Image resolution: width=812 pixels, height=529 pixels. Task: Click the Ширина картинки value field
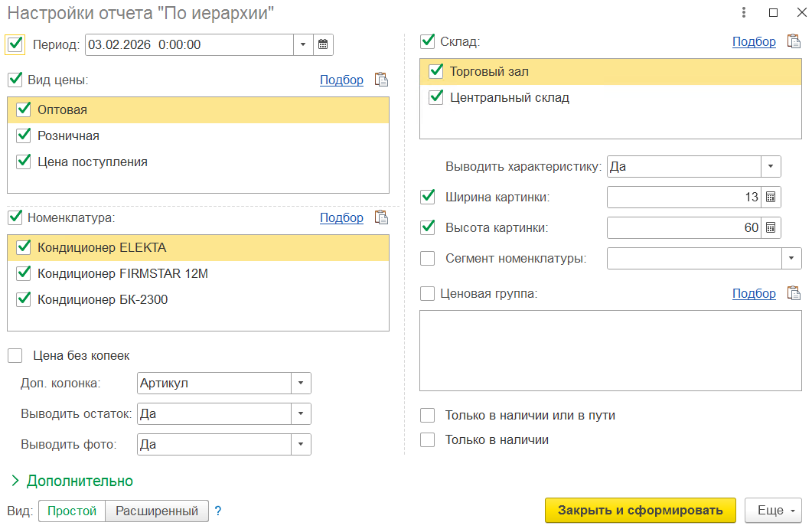pyautogui.click(x=684, y=197)
